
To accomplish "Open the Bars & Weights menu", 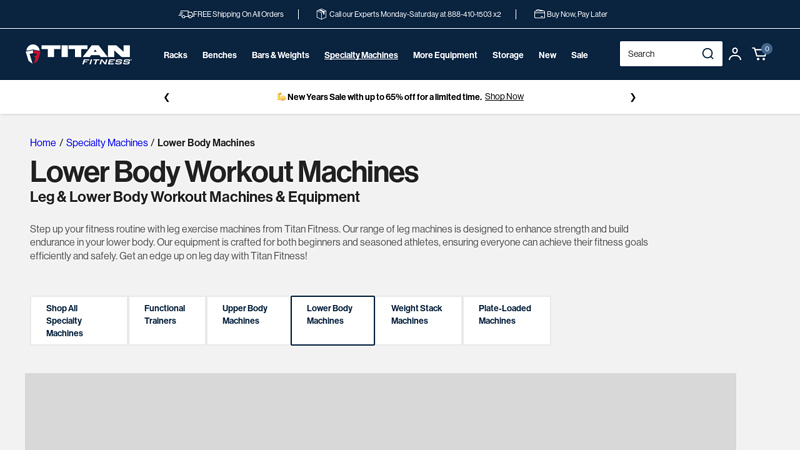I will (x=280, y=55).
